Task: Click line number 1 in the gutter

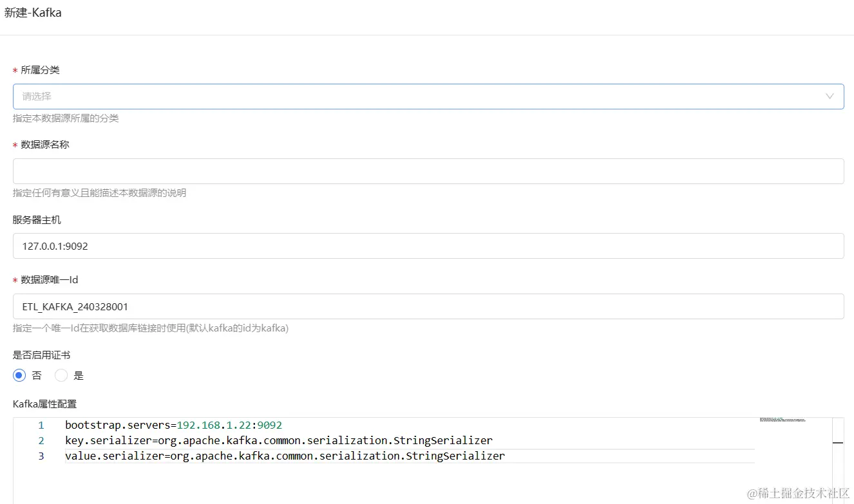Action: tap(41, 425)
